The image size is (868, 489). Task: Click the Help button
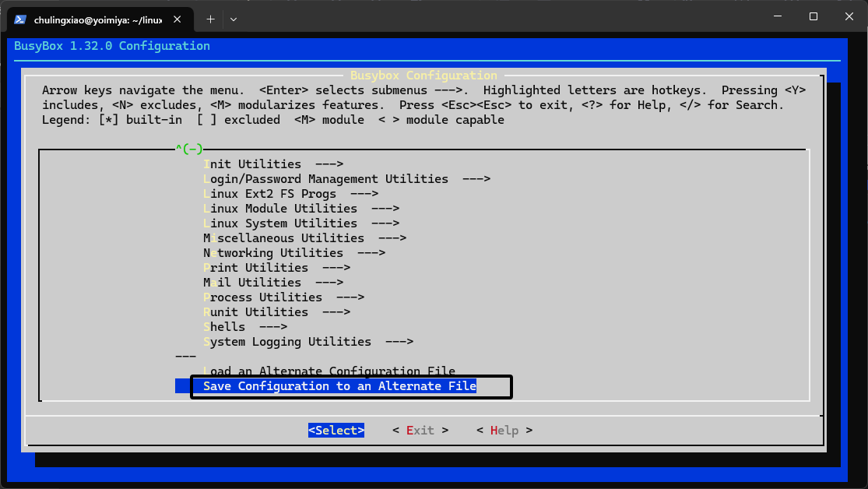point(504,431)
